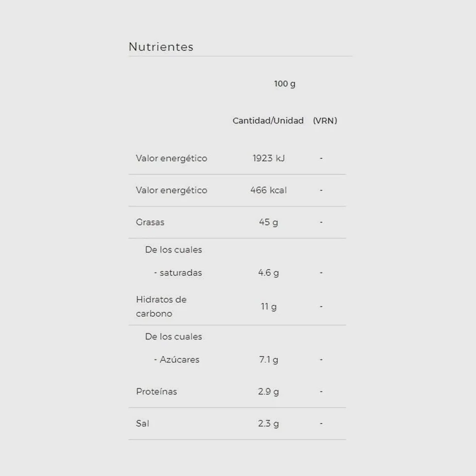Click the first Valor energético label
The height and width of the screenshot is (476, 476).
(x=171, y=158)
